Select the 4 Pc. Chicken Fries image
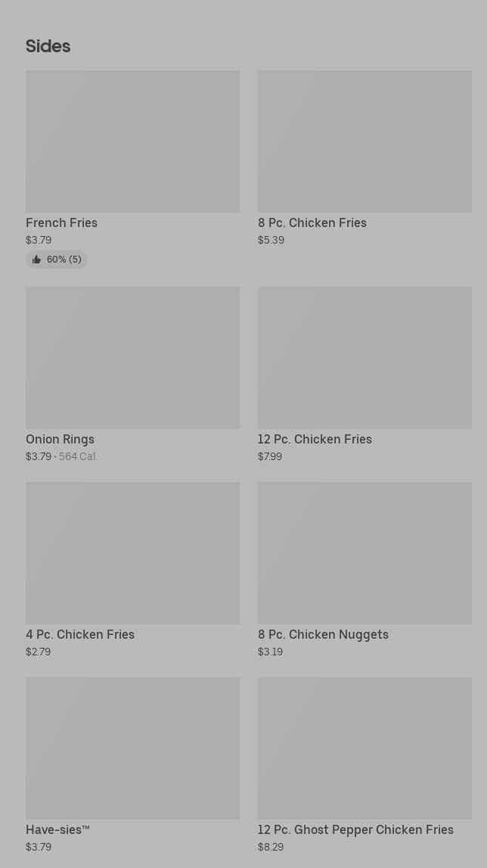 coord(132,552)
